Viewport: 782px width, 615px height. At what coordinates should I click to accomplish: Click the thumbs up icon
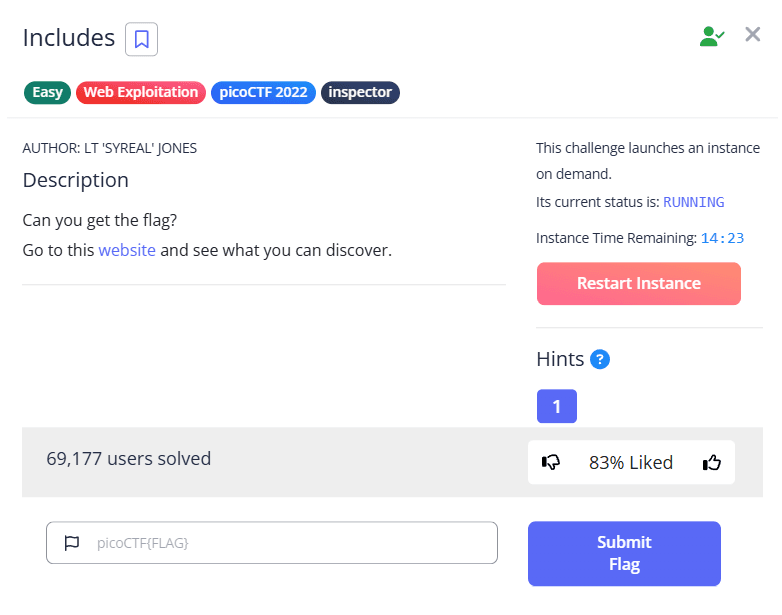tap(712, 462)
